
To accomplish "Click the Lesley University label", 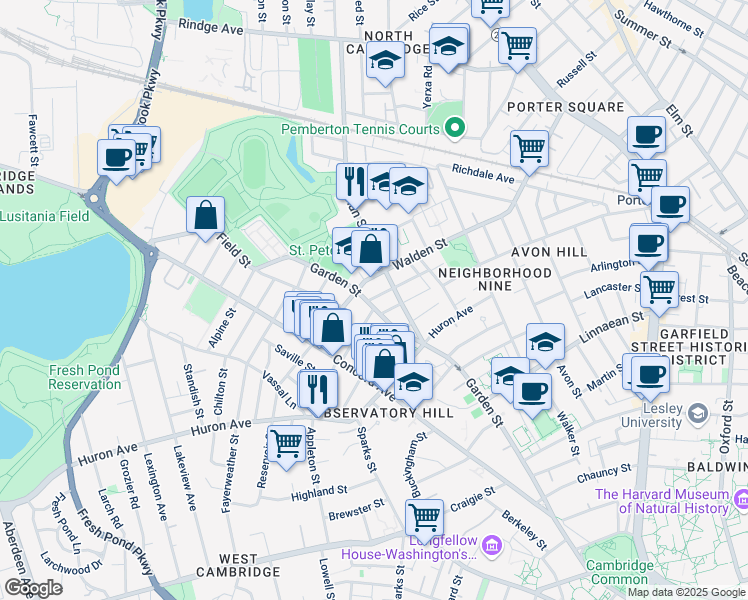I will 652,415.
